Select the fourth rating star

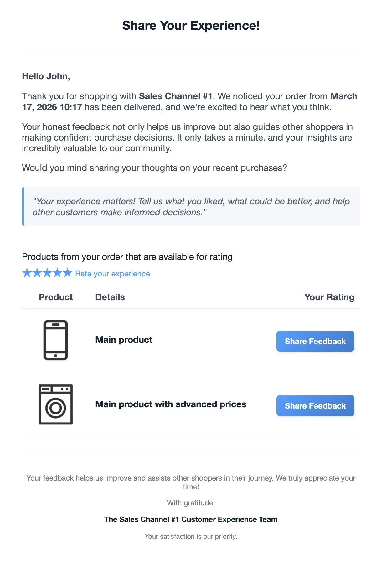tap(57, 273)
